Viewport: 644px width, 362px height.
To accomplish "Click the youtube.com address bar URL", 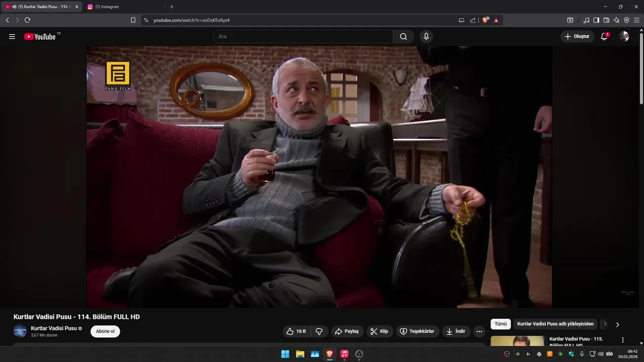I will [x=191, y=20].
